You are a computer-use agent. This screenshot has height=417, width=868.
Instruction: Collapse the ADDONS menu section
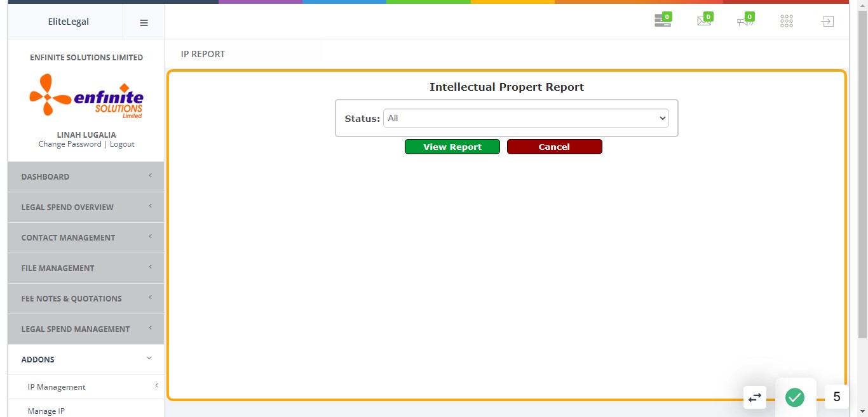(x=86, y=359)
